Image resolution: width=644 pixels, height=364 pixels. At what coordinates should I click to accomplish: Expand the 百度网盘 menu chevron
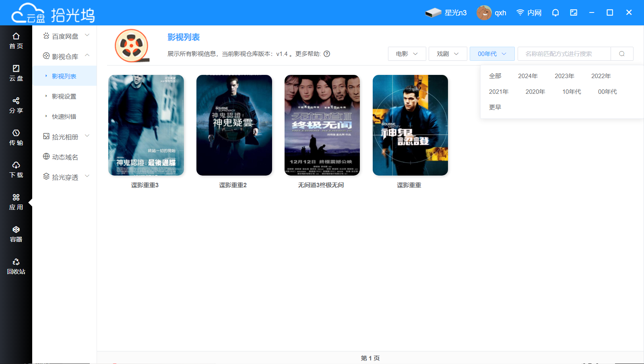click(87, 35)
